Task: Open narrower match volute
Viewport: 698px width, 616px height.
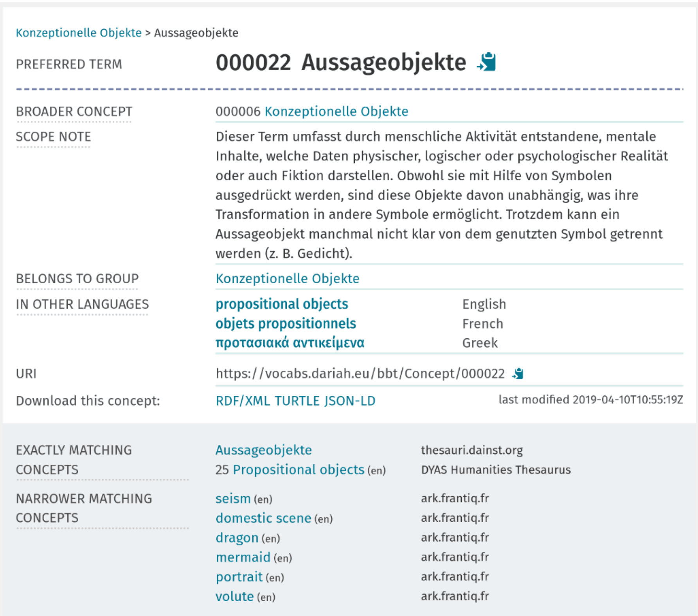Action: click(235, 596)
